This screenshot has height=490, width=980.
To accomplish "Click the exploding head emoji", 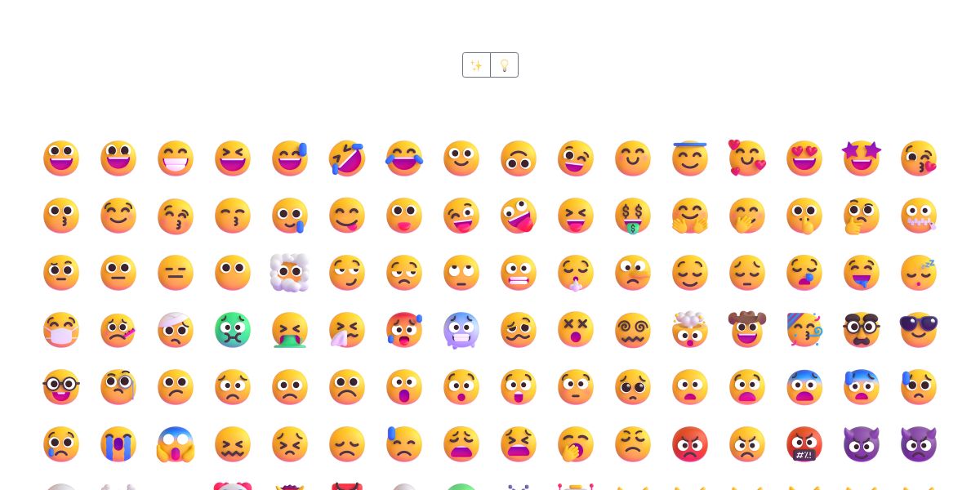I will click(x=690, y=329).
